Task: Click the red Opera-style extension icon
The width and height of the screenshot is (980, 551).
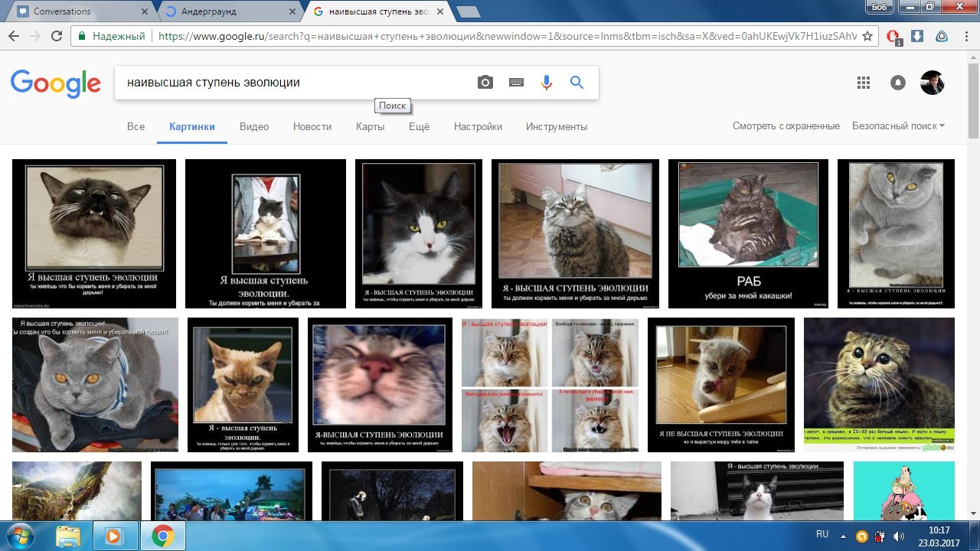Action: point(893,37)
